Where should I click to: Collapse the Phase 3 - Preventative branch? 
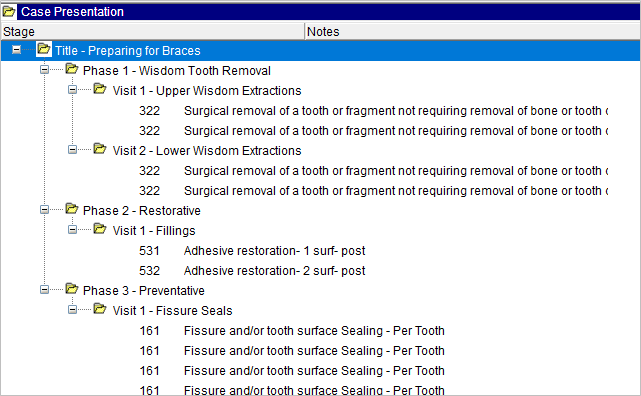44,290
